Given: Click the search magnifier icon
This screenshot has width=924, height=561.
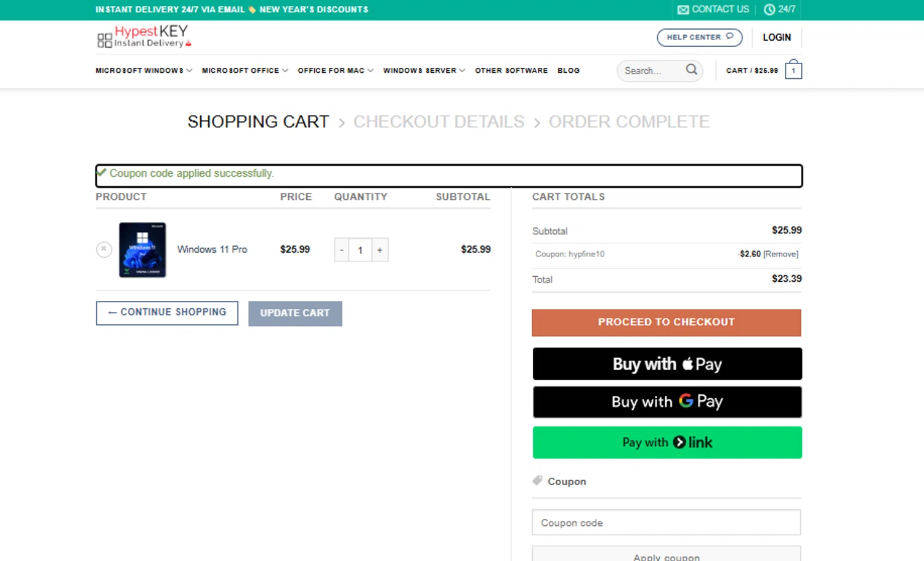Looking at the screenshot, I should 692,70.
